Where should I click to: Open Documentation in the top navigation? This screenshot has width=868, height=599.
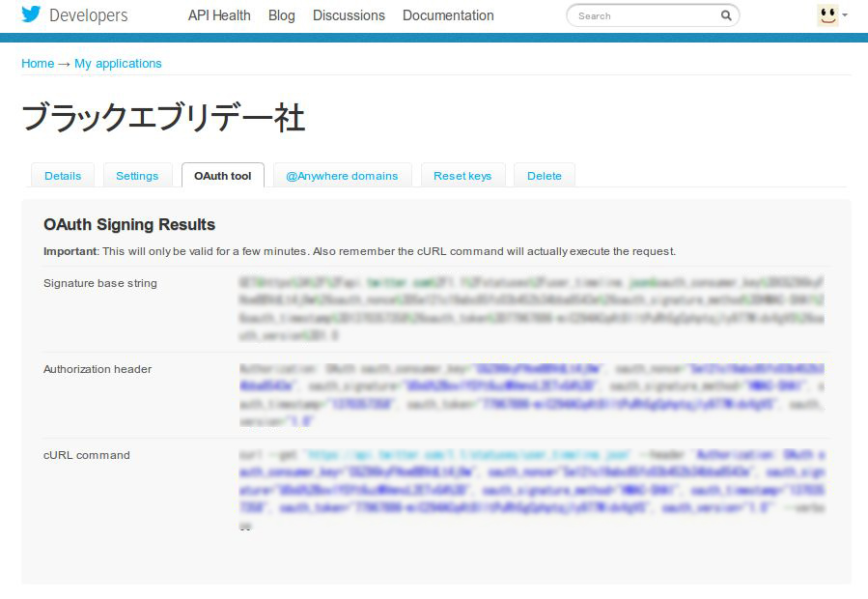[448, 15]
